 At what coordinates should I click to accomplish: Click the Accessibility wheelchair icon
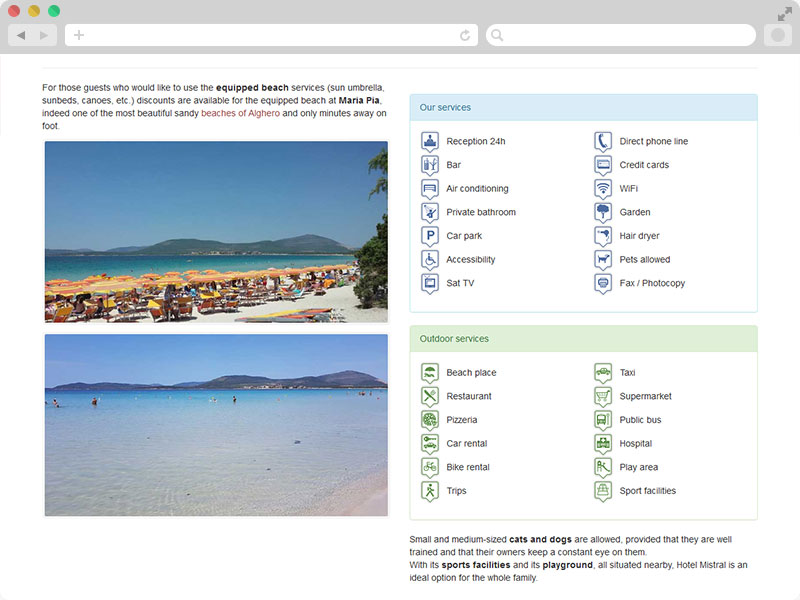pyautogui.click(x=430, y=259)
